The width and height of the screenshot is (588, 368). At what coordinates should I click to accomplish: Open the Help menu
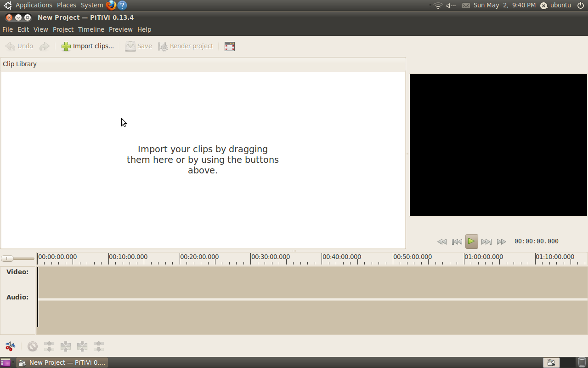[x=144, y=29]
